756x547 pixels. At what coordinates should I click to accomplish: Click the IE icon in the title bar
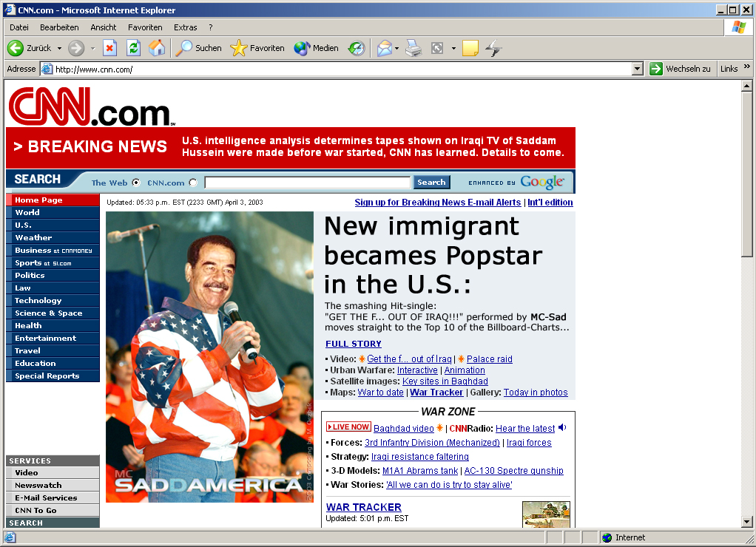pyautogui.click(x=10, y=10)
